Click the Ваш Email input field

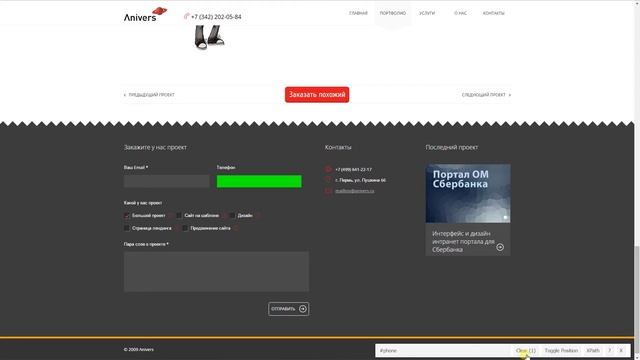[167, 181]
